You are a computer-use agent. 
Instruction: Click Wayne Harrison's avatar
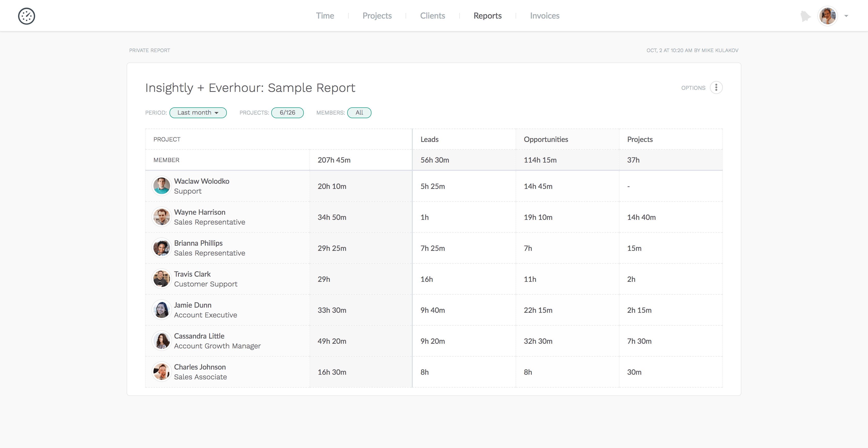161,217
